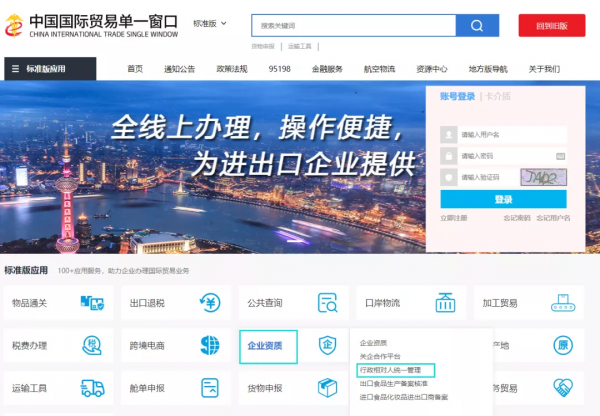Screen dimensions: 600x416
Task: Open 政策法规 in the navigation bar
Action: pos(231,69)
